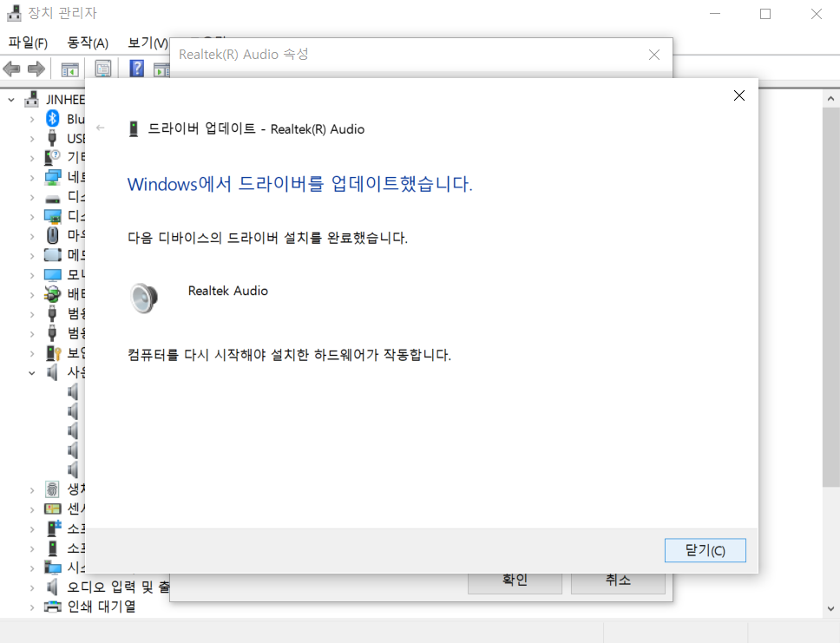Expand the network adapter category
Image resolution: width=840 pixels, height=643 pixels.
tap(32, 177)
